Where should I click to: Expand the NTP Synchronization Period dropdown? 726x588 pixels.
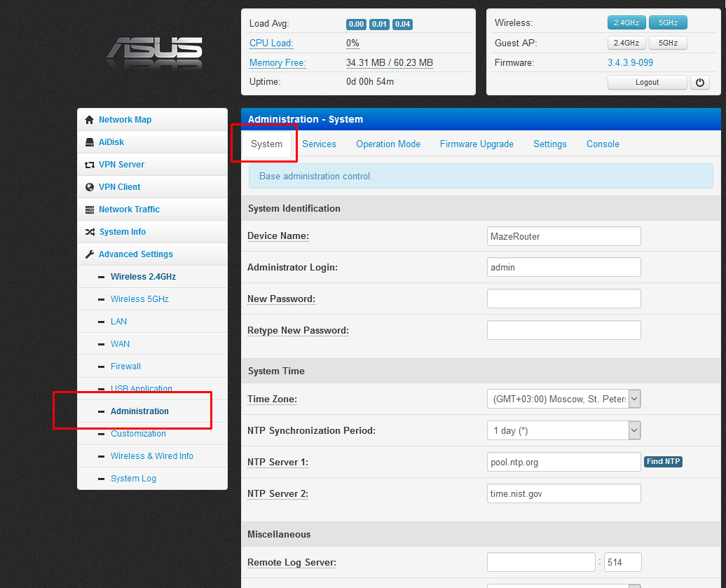pyautogui.click(x=563, y=430)
